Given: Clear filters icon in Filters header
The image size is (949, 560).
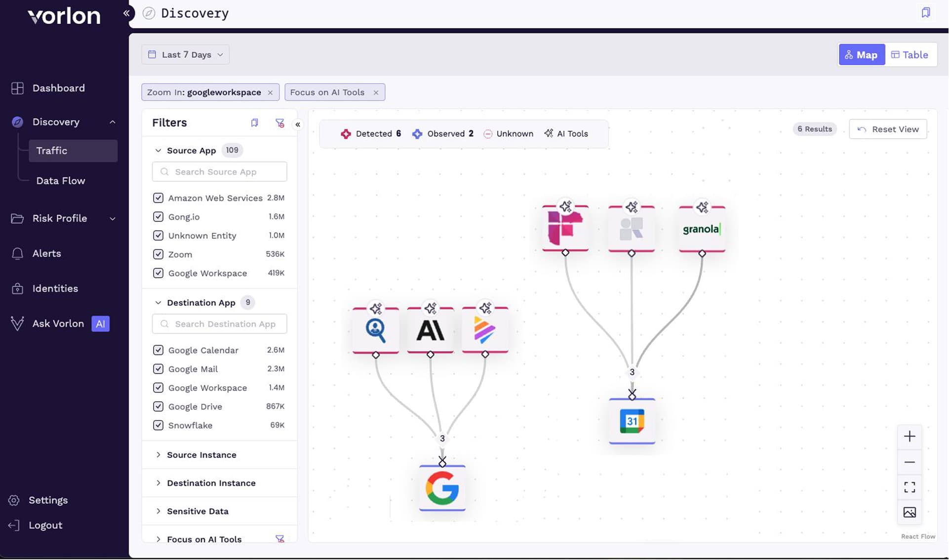Looking at the screenshot, I should (279, 123).
